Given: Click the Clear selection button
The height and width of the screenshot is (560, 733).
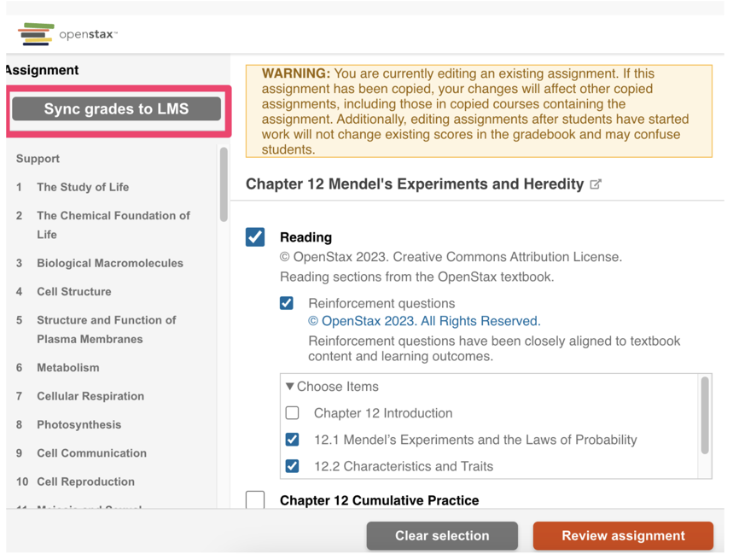Looking at the screenshot, I should click(442, 535).
